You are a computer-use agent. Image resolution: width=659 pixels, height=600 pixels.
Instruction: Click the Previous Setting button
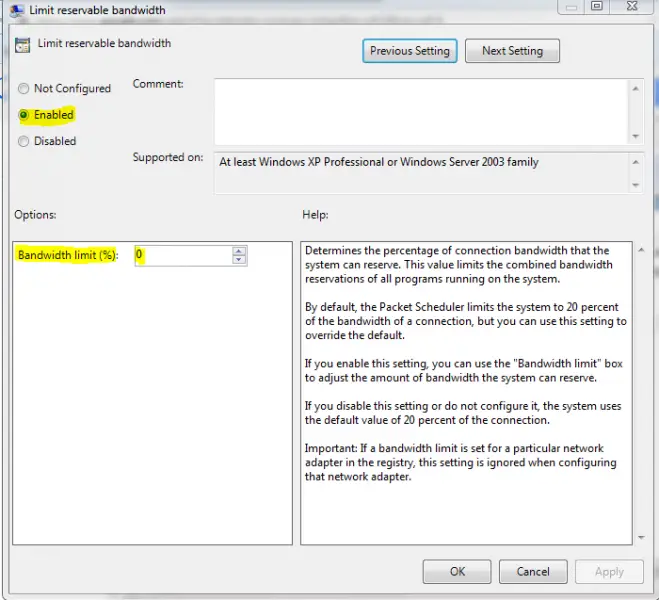(410, 51)
